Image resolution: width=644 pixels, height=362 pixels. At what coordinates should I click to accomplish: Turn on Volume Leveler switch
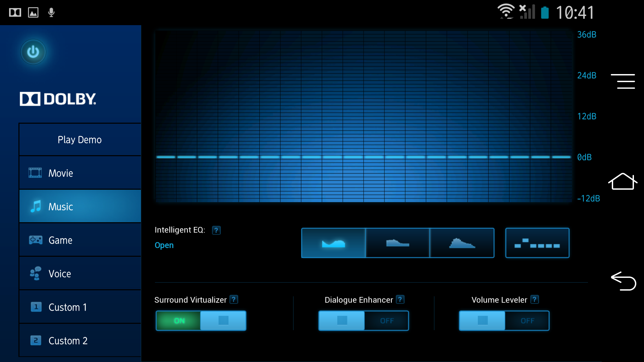504,321
